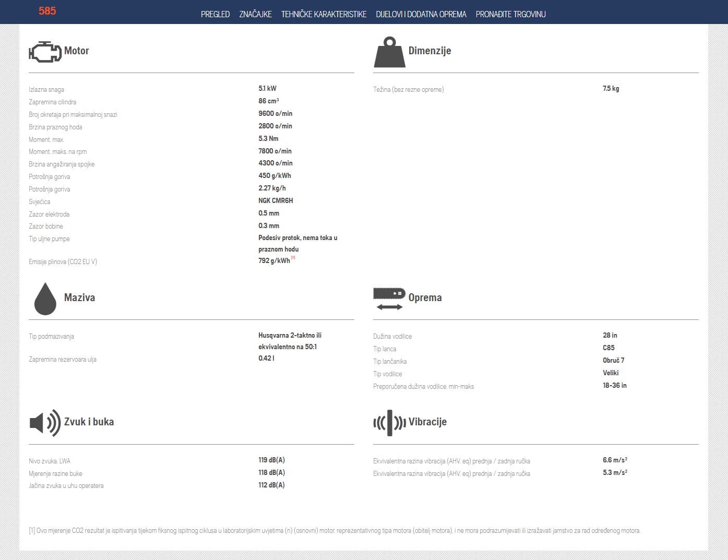Open DIJELOVI I DODATNA OPREMA menu item

click(421, 14)
